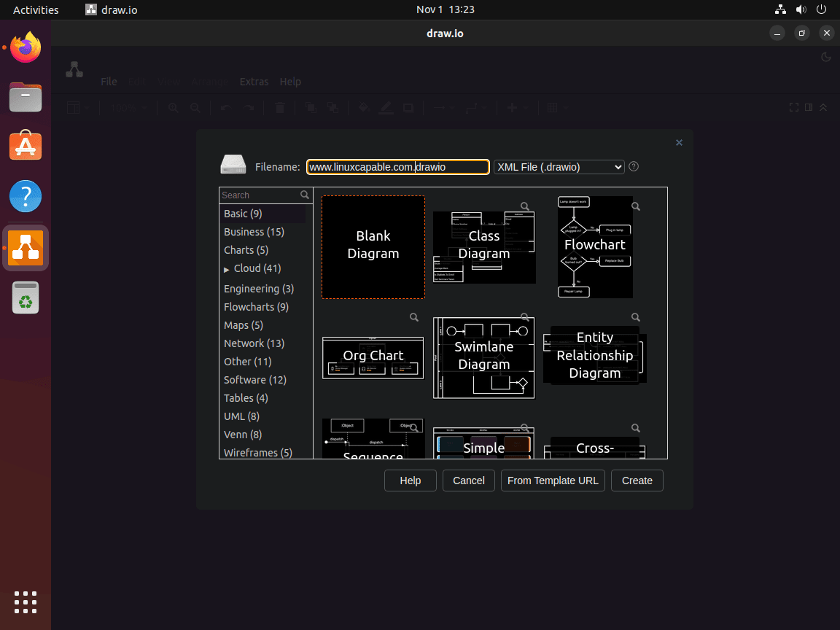
Task: Open the file format dropdown showing XML File
Action: coord(559,166)
